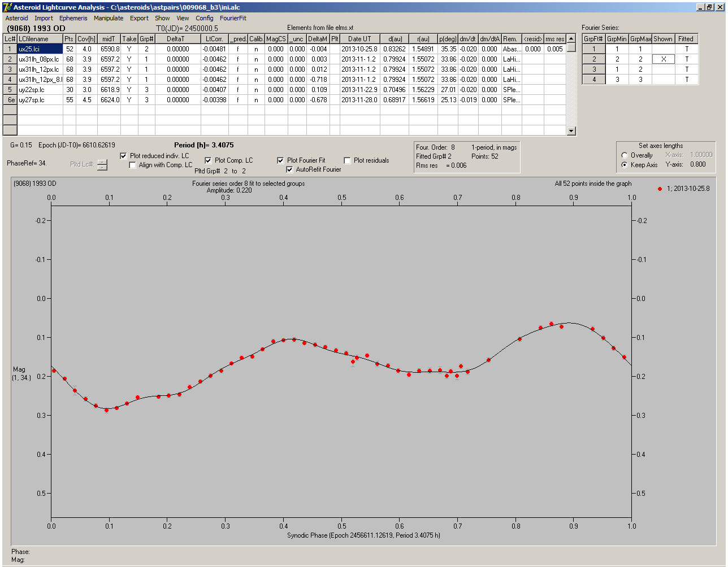Toggle Plot Fourier Fit checkbox
728x567 pixels.
tap(280, 160)
